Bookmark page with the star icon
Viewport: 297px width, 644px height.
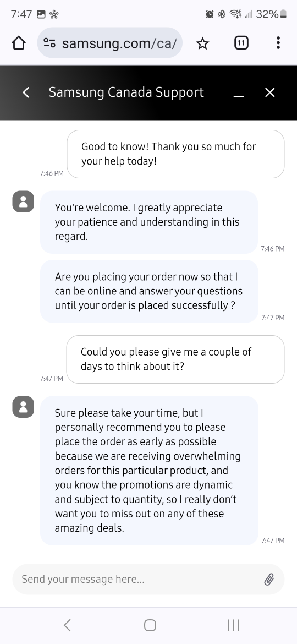(202, 43)
